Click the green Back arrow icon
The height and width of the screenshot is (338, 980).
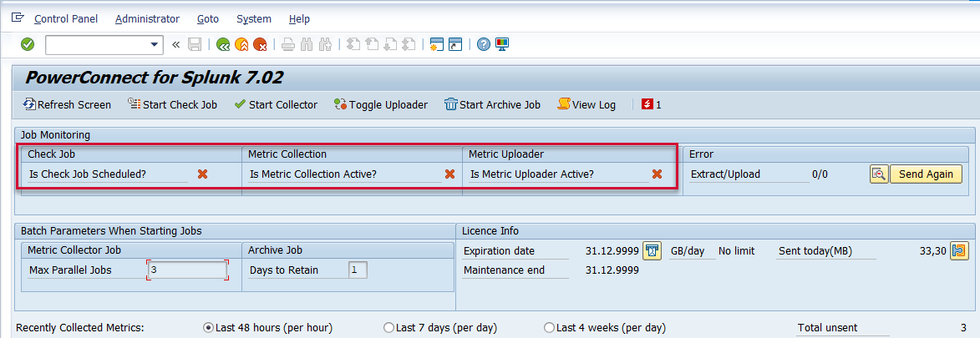(x=223, y=44)
